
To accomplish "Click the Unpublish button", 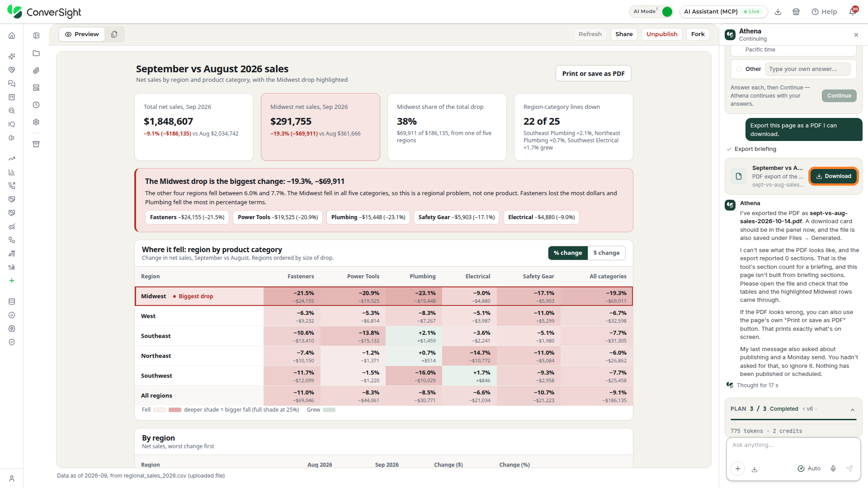I will click(x=662, y=34).
